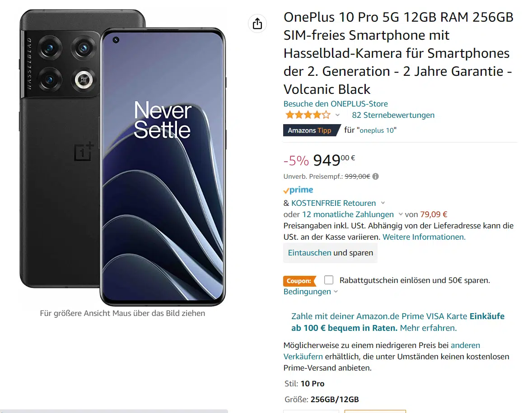
Task: Click the horizontal scrollbar at the bottom
Action: (114, 411)
